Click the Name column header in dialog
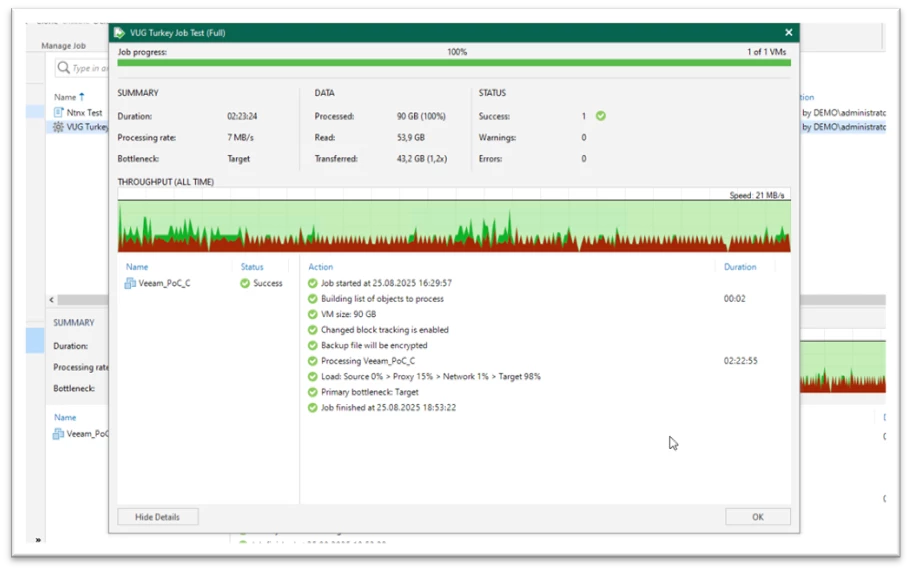Screen dimensions: 911x571 click(x=137, y=267)
